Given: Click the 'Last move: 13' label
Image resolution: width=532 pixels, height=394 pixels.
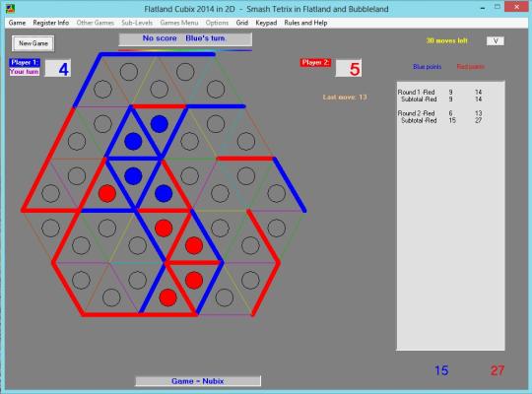Looking at the screenshot, I should point(345,98).
